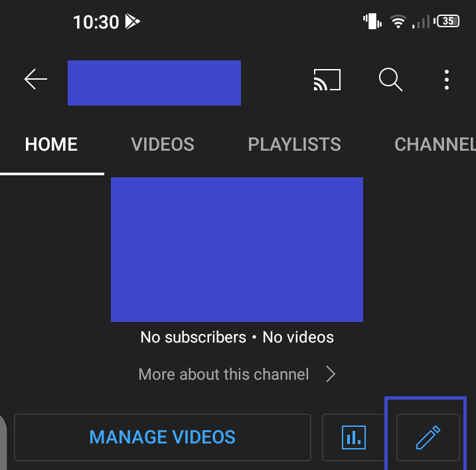
Task: Tap the large channel avatar image
Action: click(237, 250)
